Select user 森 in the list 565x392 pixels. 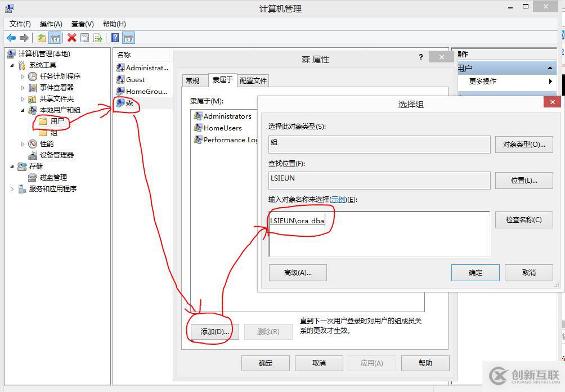tap(125, 103)
